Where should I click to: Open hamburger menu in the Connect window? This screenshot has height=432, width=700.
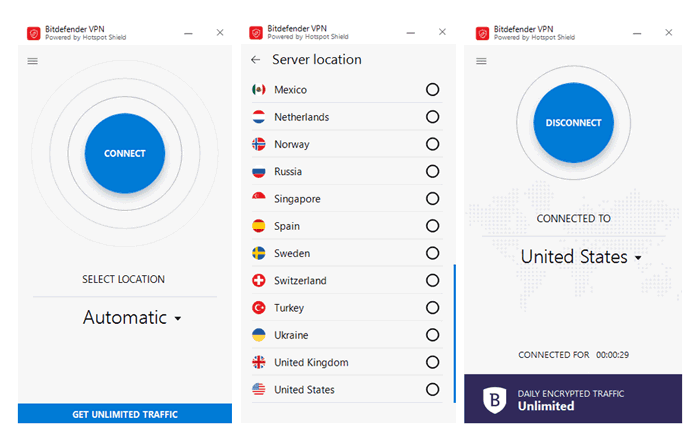[x=33, y=61]
